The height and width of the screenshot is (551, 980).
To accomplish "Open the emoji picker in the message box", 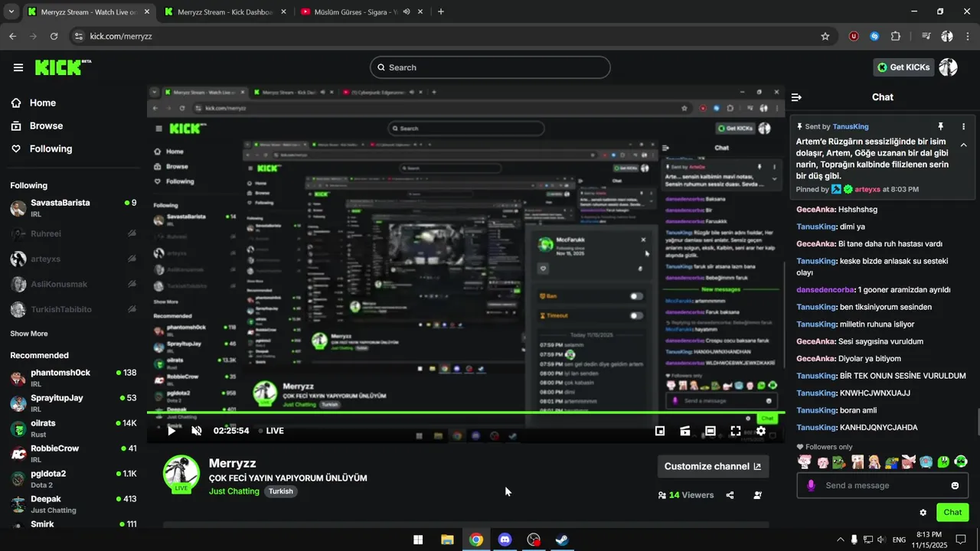I will pos(955,485).
